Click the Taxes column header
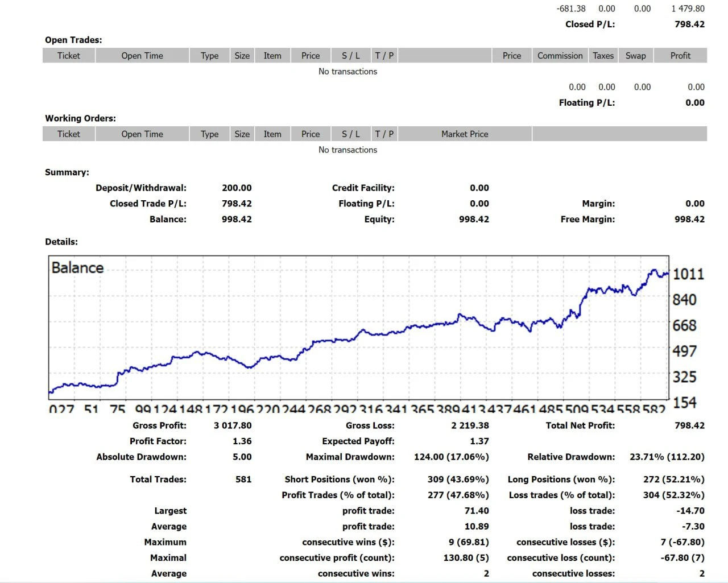The height and width of the screenshot is (583, 728). [x=603, y=56]
